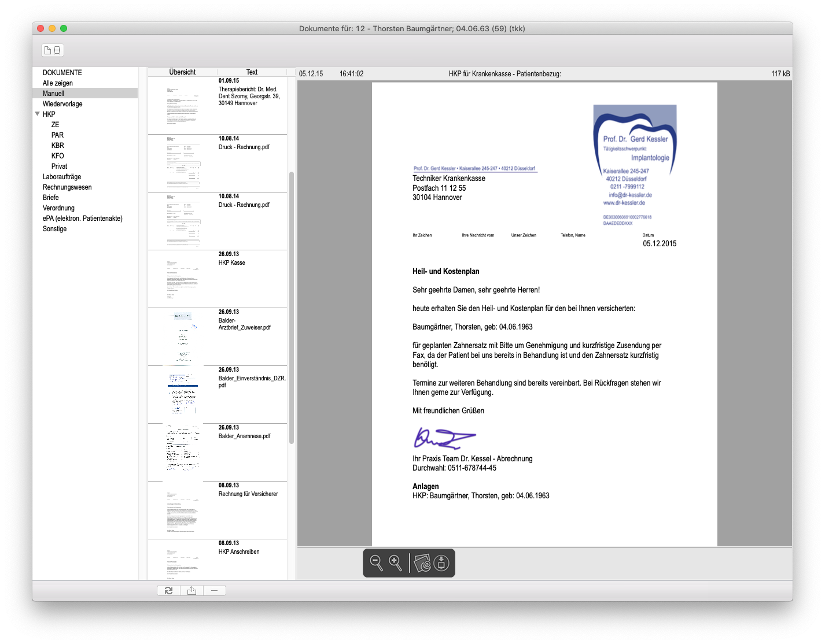This screenshot has width=825, height=644.
Task: Click the minus button to remove document
Action: tap(214, 590)
